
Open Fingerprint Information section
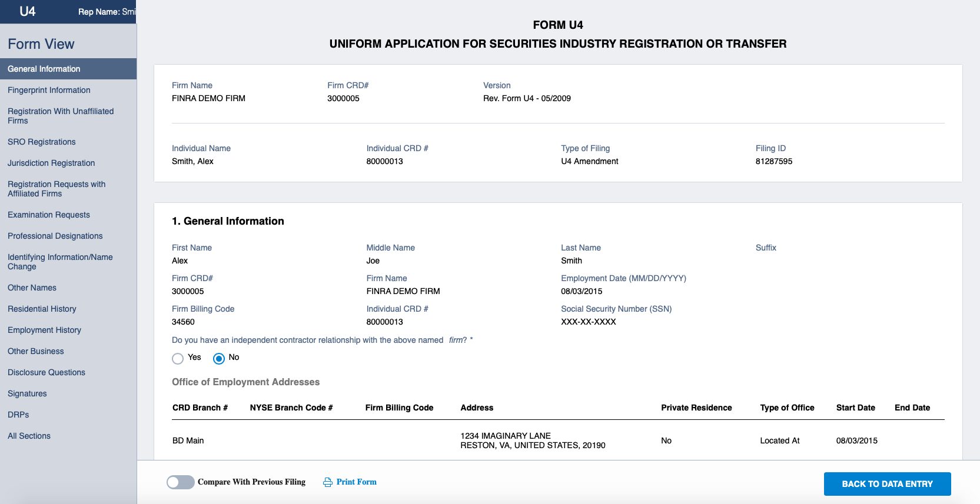(49, 90)
